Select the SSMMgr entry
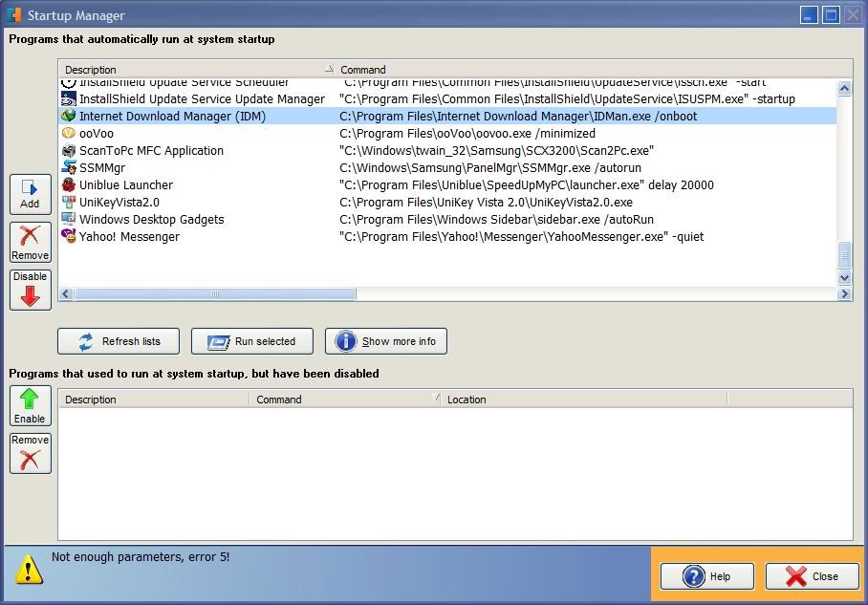The width and height of the screenshot is (868, 605). [447, 167]
